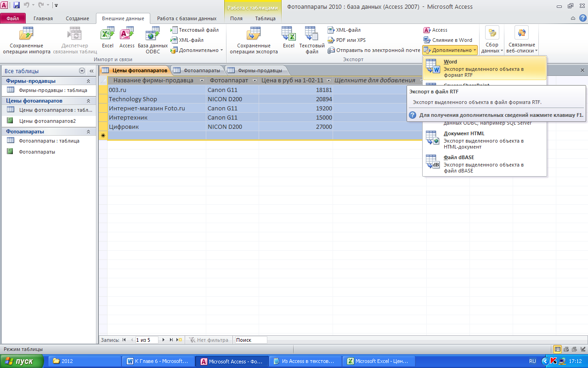This screenshot has width=588, height=368.
Task: Collapse the navigation pane shutter
Action: [x=91, y=71]
